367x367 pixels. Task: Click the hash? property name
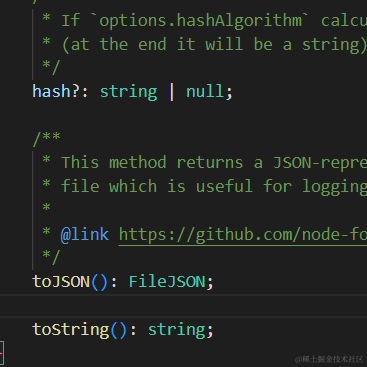(x=56, y=91)
